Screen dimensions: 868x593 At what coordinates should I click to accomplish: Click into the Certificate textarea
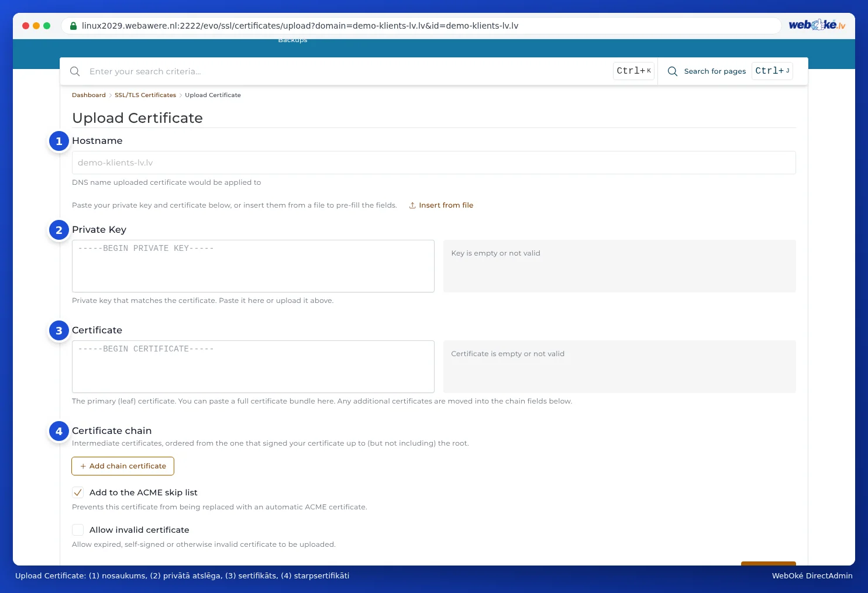pyautogui.click(x=253, y=367)
